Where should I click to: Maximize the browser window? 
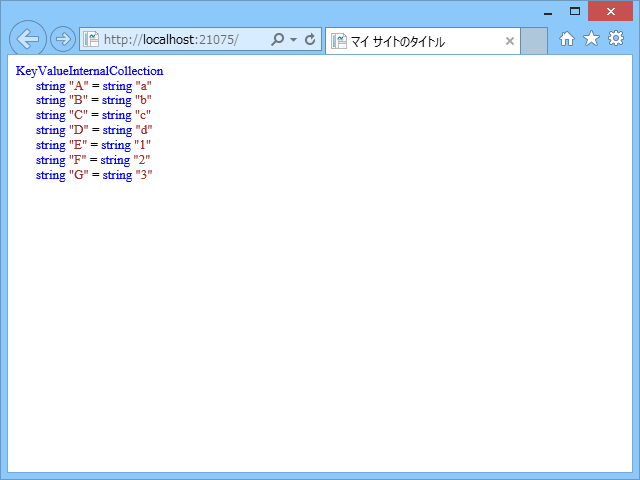point(575,11)
